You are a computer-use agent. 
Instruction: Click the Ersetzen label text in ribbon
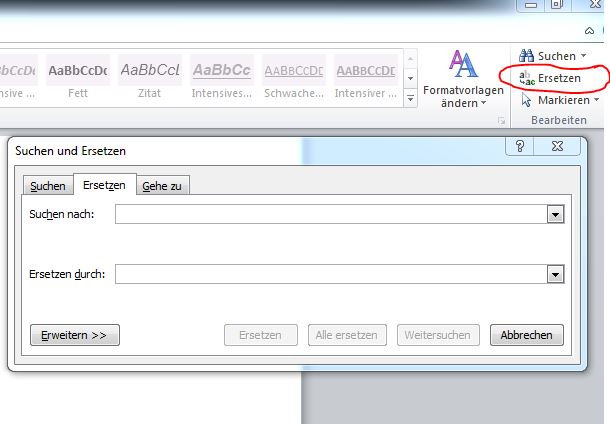(559, 78)
